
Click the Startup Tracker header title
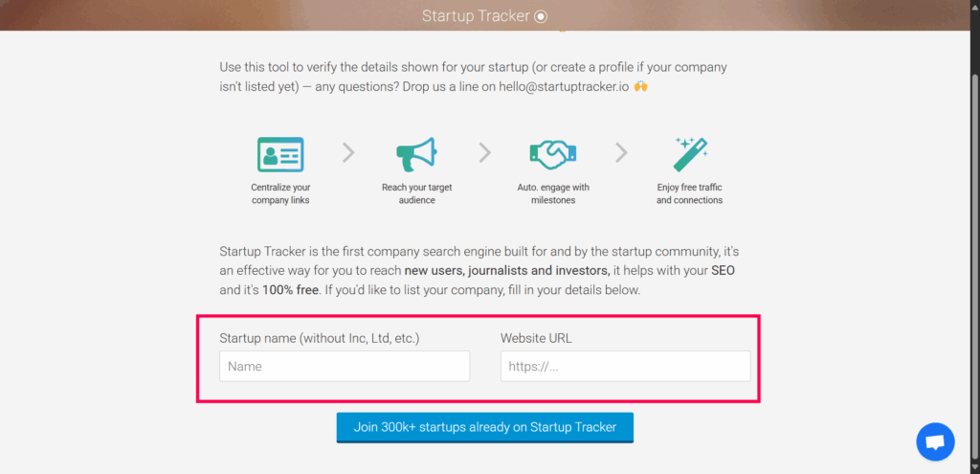click(x=477, y=16)
